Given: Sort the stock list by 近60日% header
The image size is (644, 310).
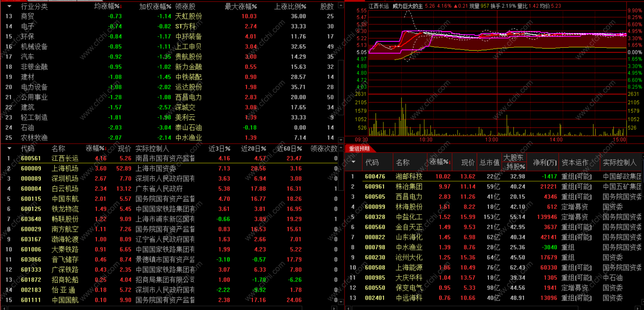Looking at the screenshot, I should 289,148.
